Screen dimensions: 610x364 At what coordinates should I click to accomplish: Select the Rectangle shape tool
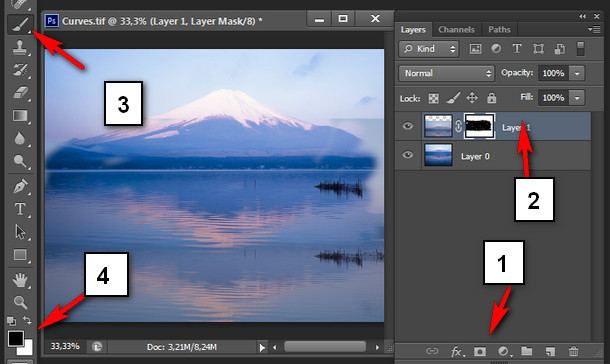tap(20, 255)
